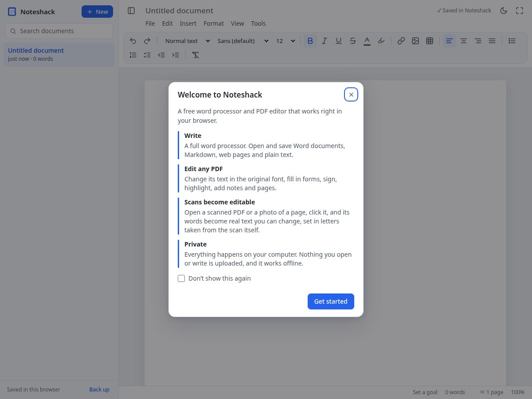The image size is (532, 399).
Task: Open the text color picker
Action: point(367,41)
